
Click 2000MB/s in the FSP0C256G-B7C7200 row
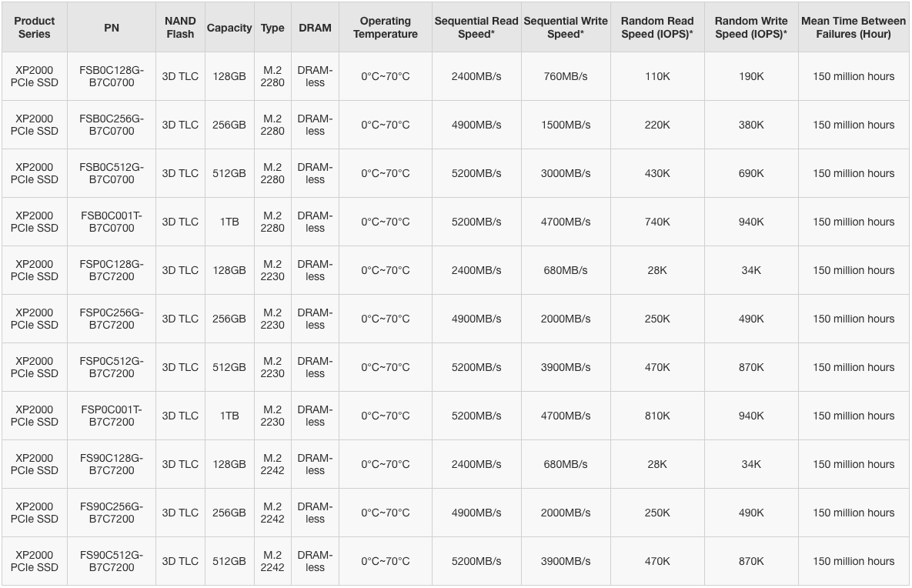566,319
